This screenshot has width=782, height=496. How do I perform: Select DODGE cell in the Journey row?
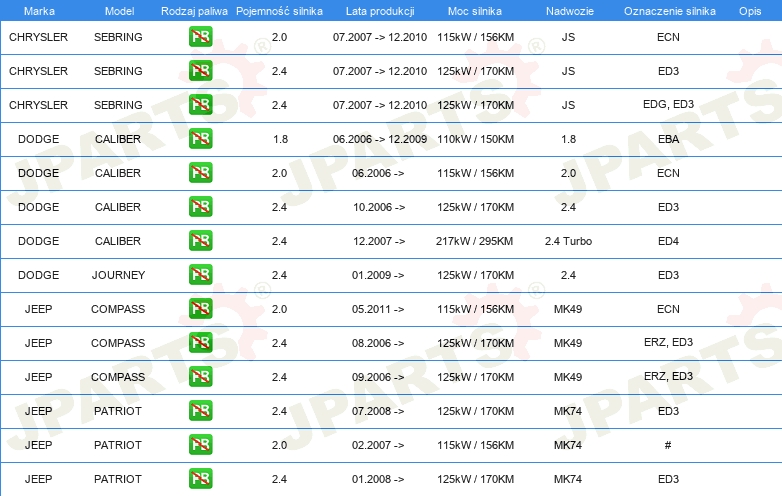coord(38,275)
